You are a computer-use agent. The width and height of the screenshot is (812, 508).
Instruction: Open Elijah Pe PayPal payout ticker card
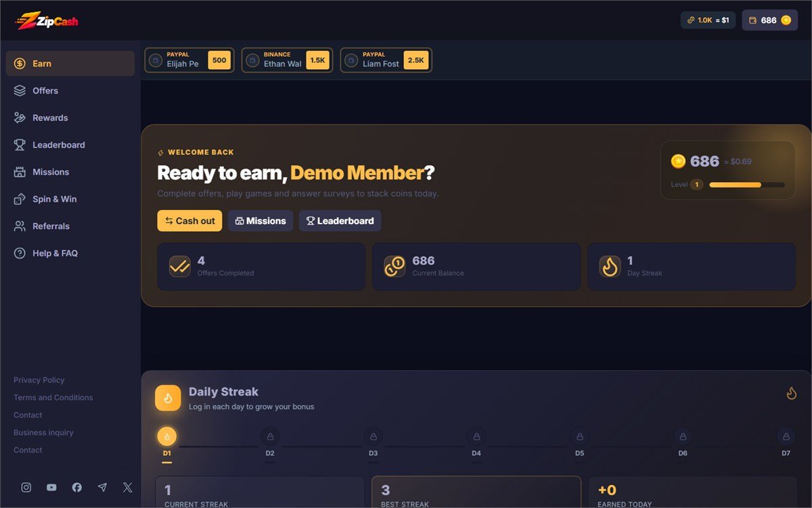(189, 60)
